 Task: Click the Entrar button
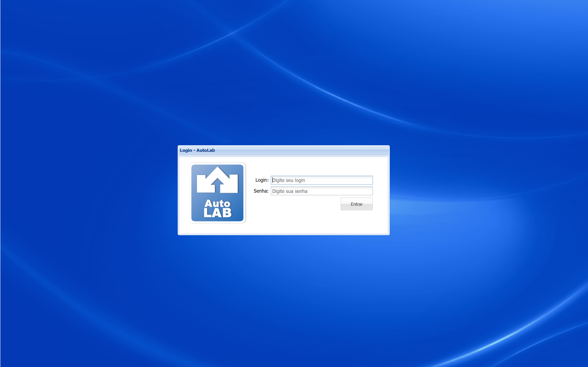tap(356, 204)
